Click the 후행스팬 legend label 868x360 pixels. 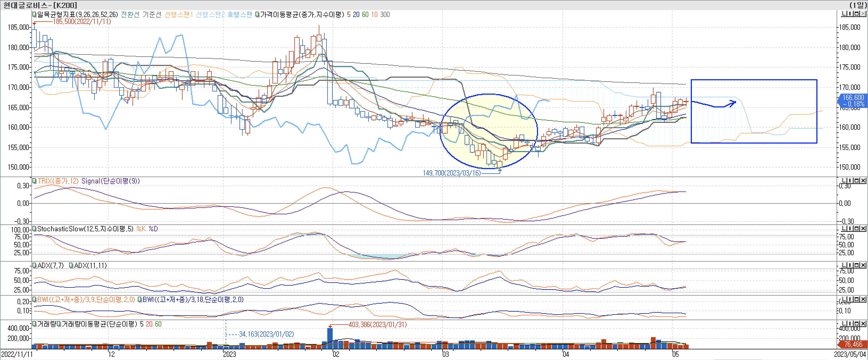coord(239,14)
